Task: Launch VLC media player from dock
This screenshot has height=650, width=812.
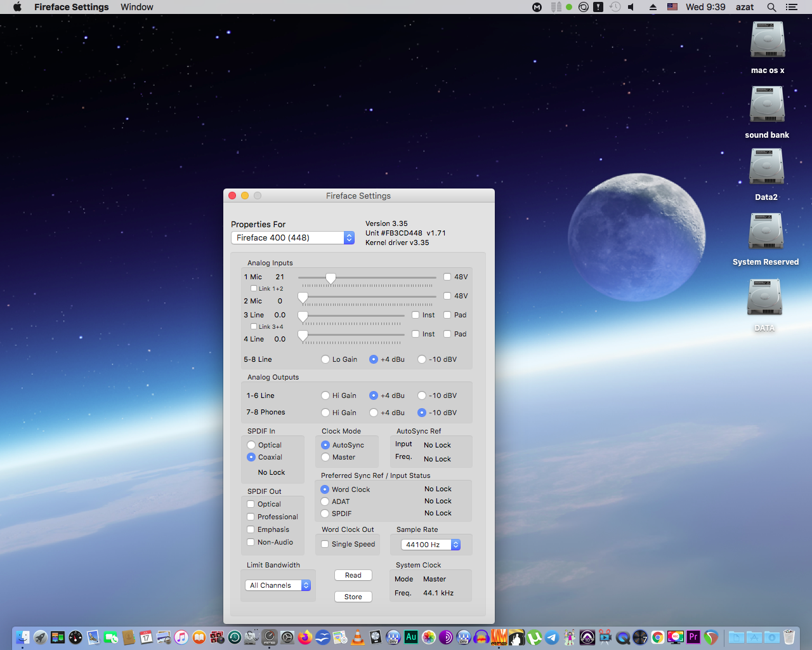Action: 358,637
